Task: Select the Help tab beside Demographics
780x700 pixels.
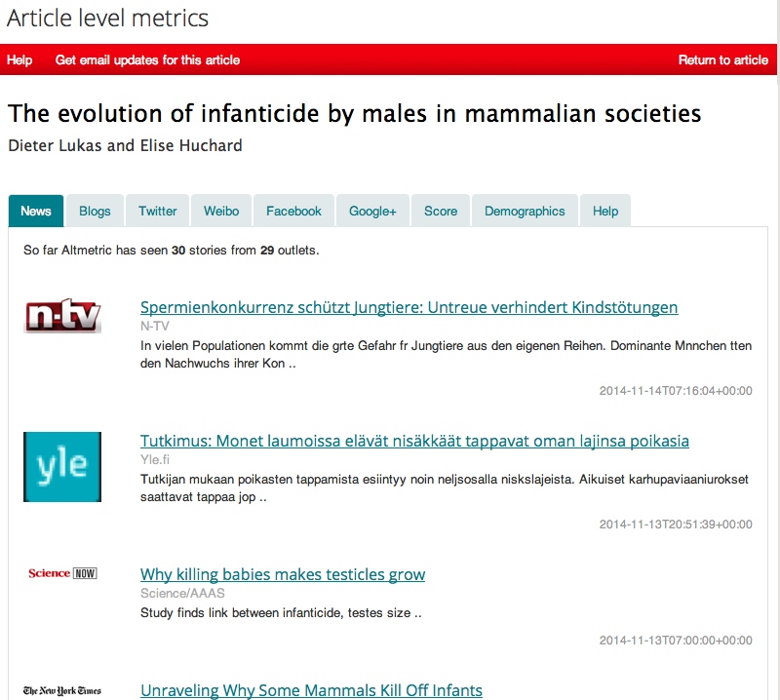Action: [x=605, y=211]
